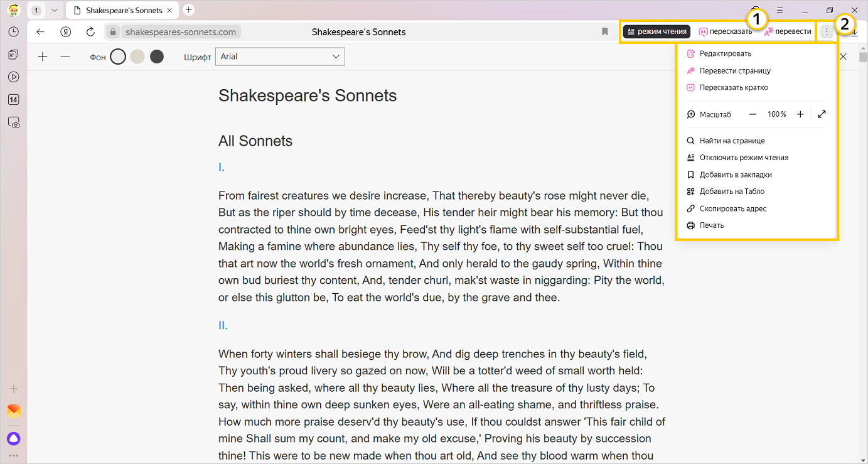Enter fullscreen via expand arrows icon
Image resolution: width=868 pixels, height=464 pixels.
pos(822,114)
